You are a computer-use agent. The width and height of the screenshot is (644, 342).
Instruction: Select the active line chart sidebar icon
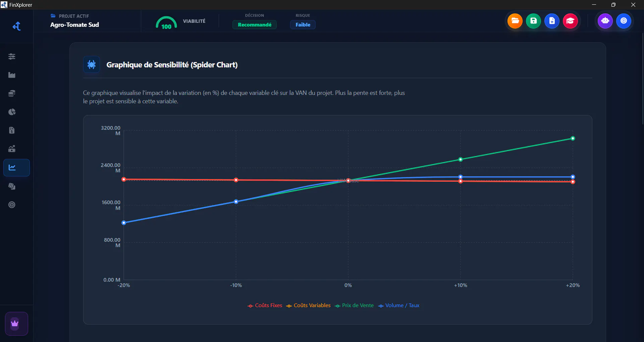click(x=16, y=167)
